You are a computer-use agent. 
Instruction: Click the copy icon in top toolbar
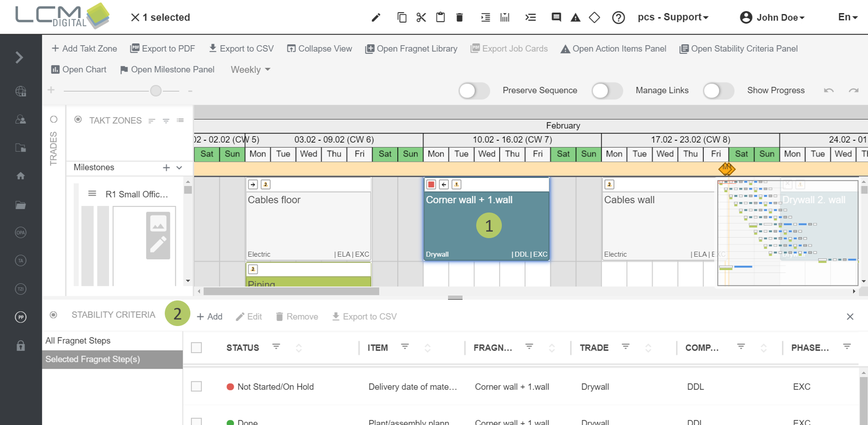[x=402, y=18]
